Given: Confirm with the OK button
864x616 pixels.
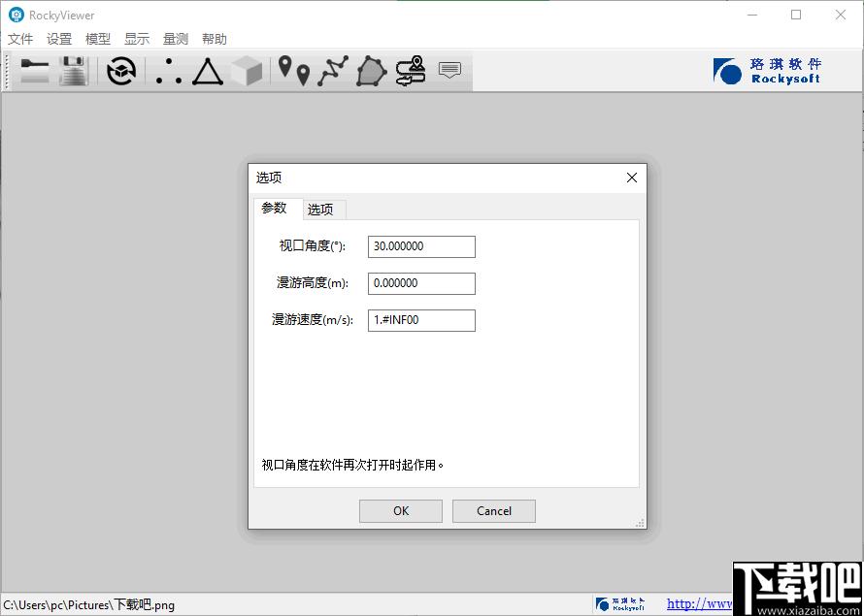Looking at the screenshot, I should 401,511.
